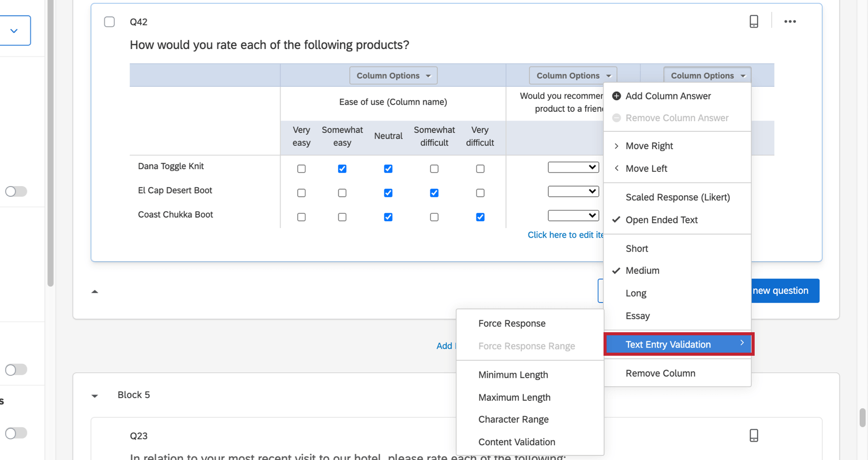Screen dimensions: 868x460
Task: Collapse Block 5 using its disclosure triangle
Action: pos(94,395)
